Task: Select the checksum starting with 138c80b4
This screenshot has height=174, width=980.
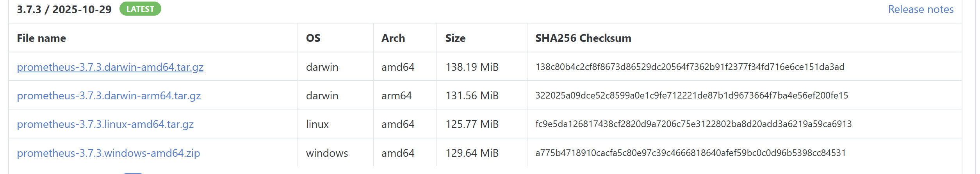Action: pyautogui.click(x=690, y=67)
